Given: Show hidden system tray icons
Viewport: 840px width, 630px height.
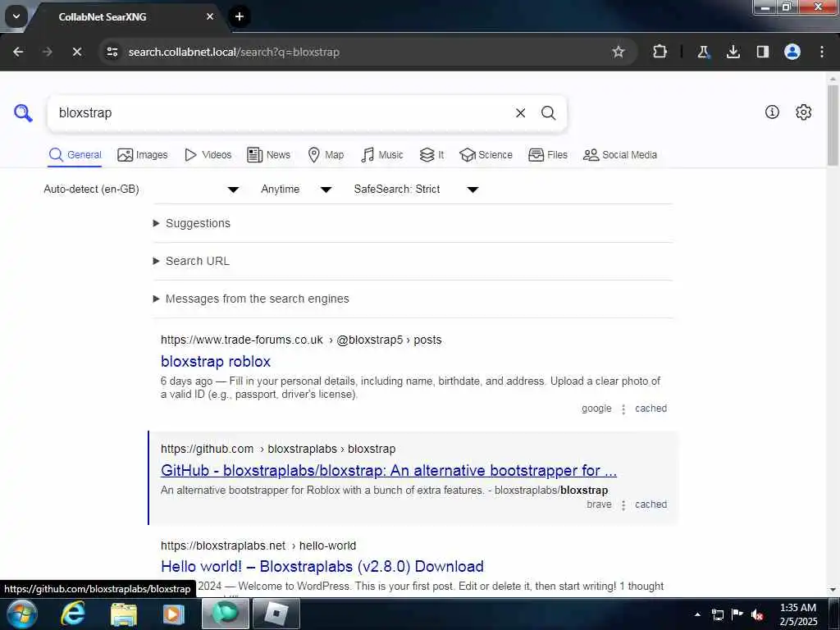Looking at the screenshot, I should tap(697, 614).
